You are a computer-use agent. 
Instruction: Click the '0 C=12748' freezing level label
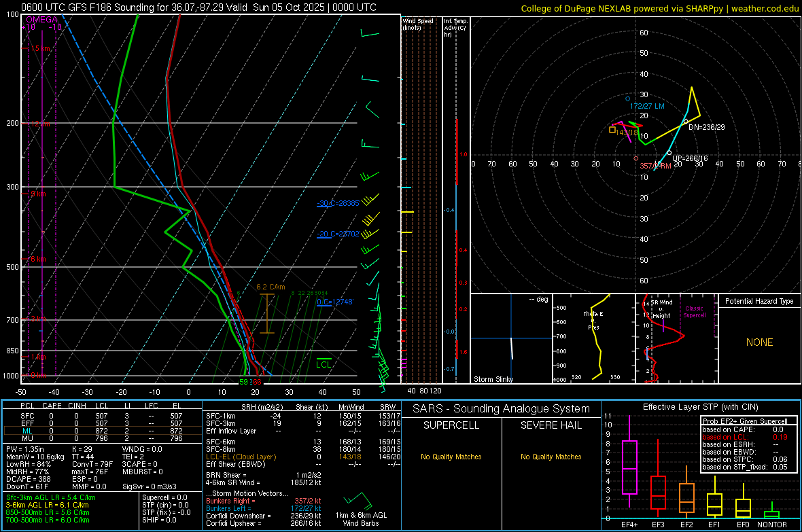334,302
